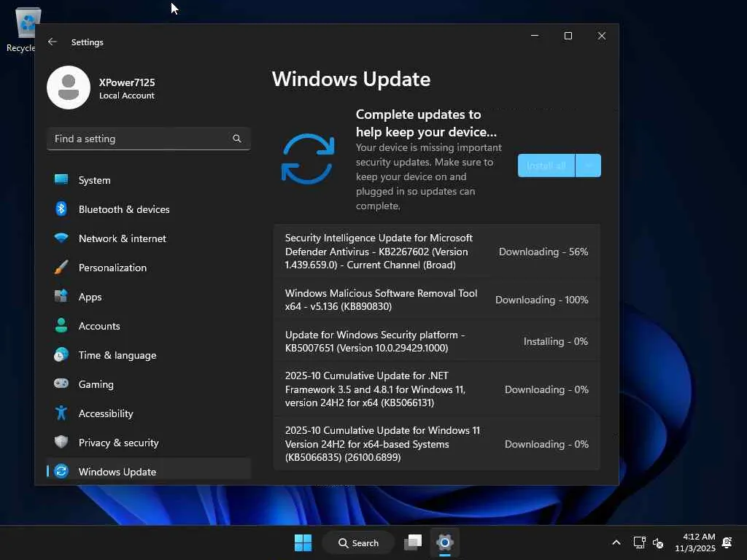The image size is (747, 560).
Task: Click the back arrow in Settings title bar
Action: tap(53, 42)
